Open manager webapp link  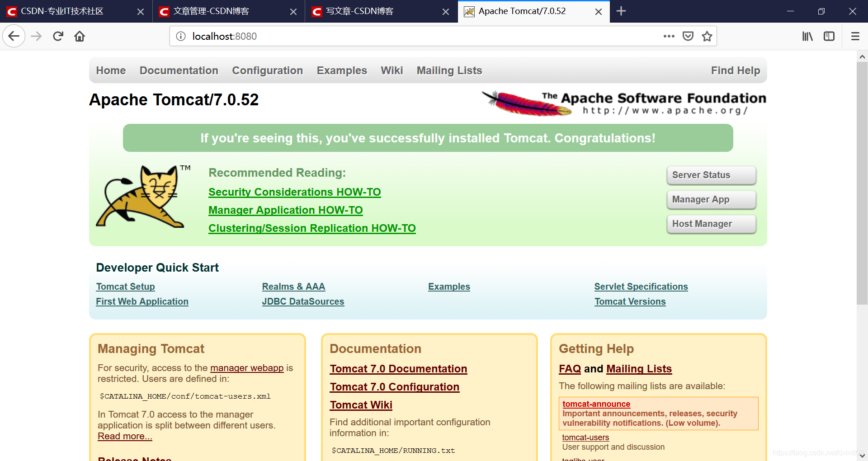247,368
